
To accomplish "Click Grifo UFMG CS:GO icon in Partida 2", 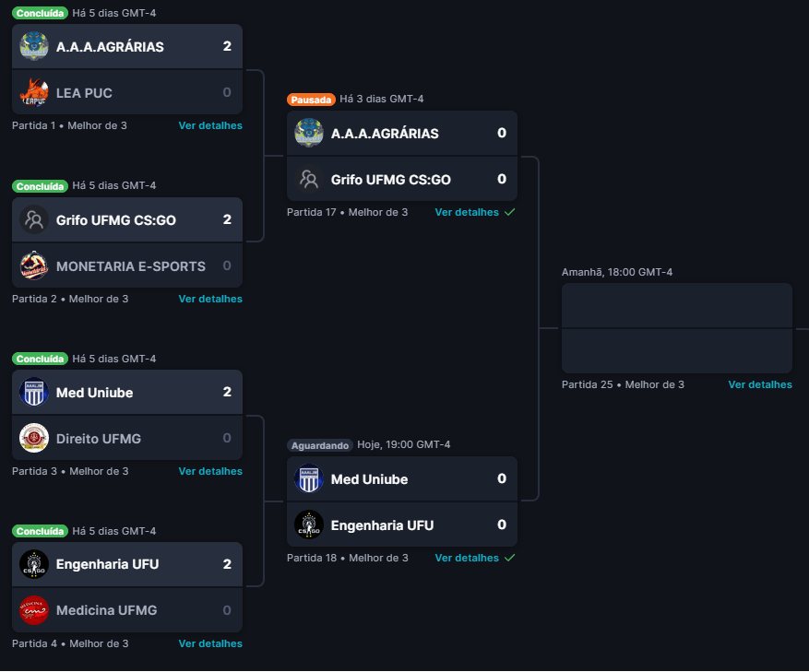I will [34, 219].
